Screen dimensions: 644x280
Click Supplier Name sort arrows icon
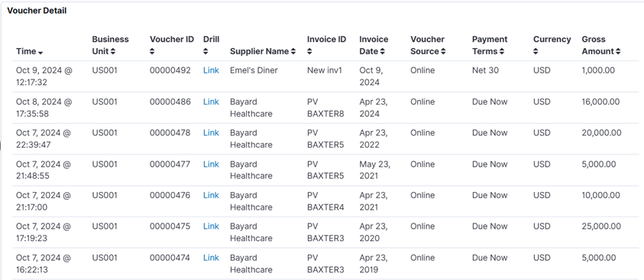293,52
